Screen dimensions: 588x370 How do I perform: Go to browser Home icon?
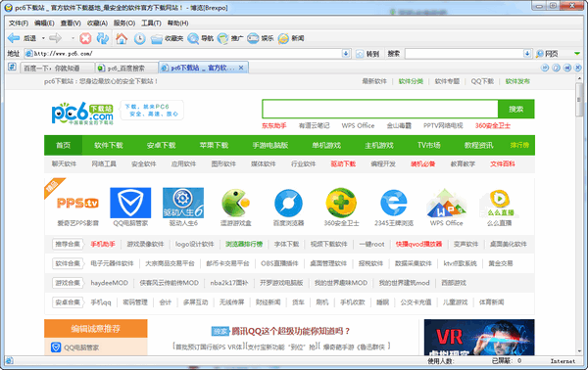click(x=122, y=38)
